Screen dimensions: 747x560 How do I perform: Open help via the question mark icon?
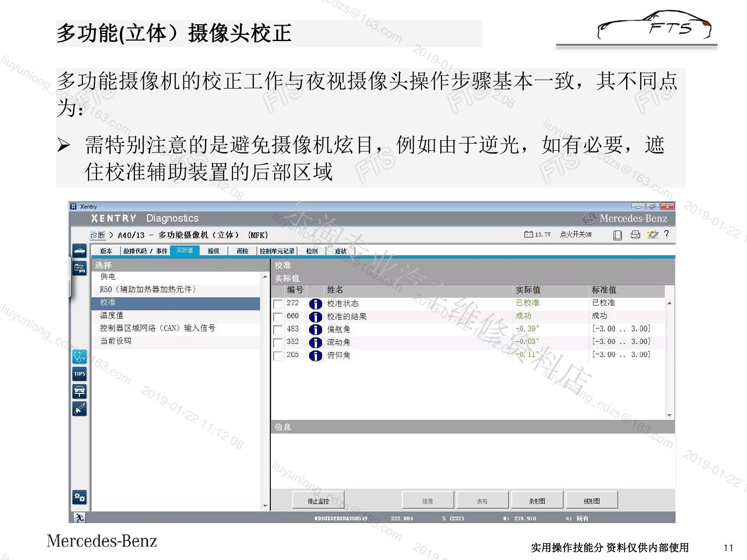pyautogui.click(x=666, y=234)
